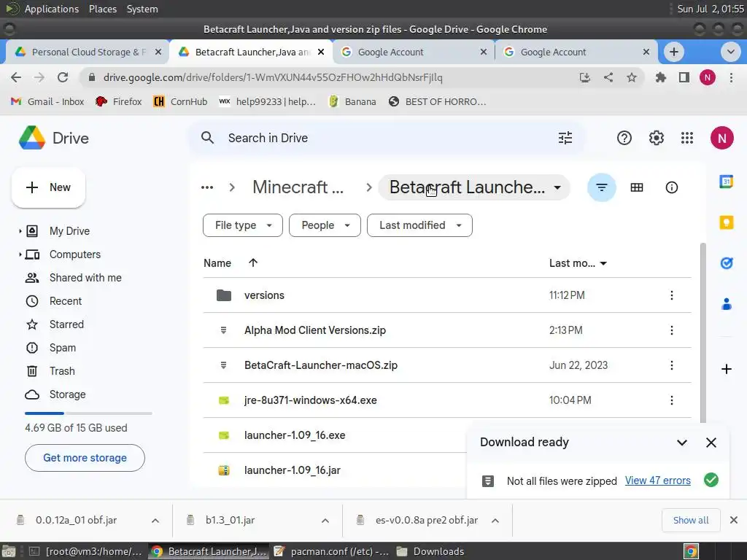Expand File type filter dropdown
The image size is (747, 560).
click(242, 225)
